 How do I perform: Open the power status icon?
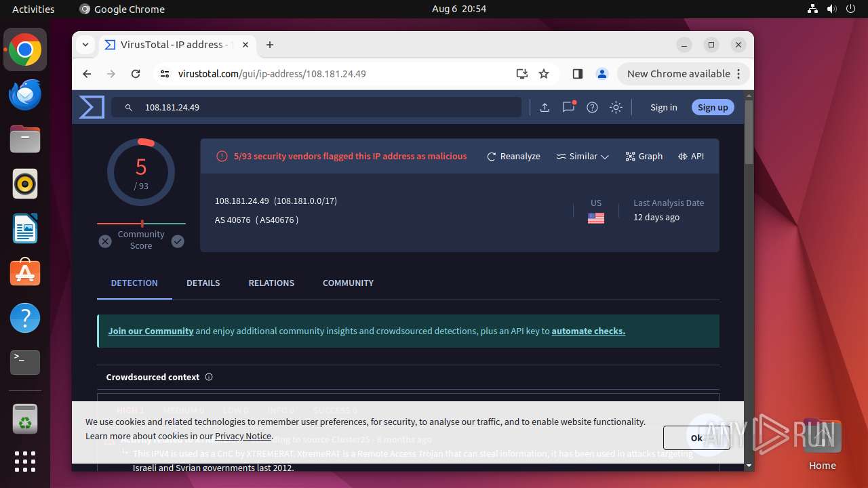850,9
